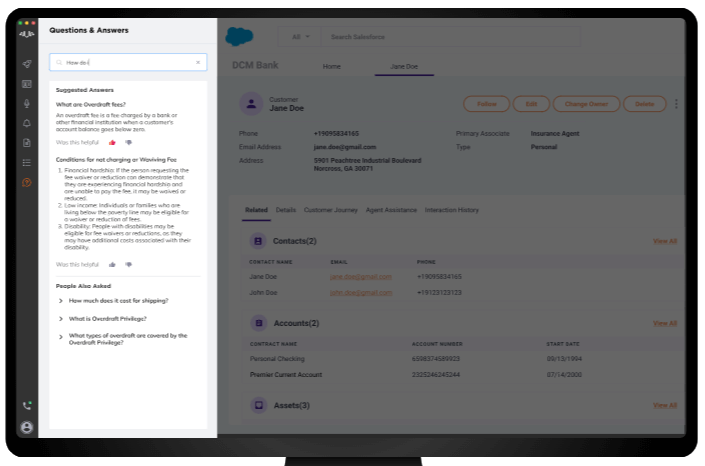The width and height of the screenshot is (705, 466).
Task: Open the three-dot more actions menu
Action: pyautogui.click(x=676, y=104)
